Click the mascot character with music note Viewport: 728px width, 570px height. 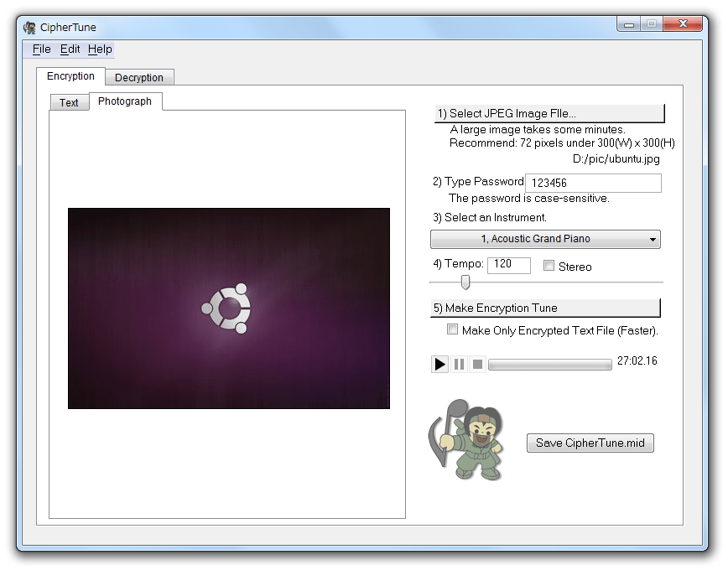[x=465, y=439]
